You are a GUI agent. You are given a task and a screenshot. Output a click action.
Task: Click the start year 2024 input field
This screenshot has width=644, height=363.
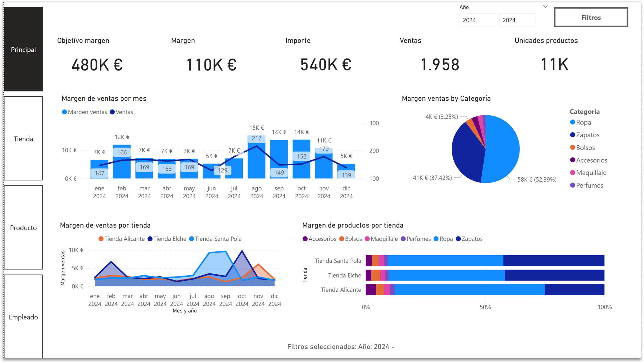tap(477, 20)
